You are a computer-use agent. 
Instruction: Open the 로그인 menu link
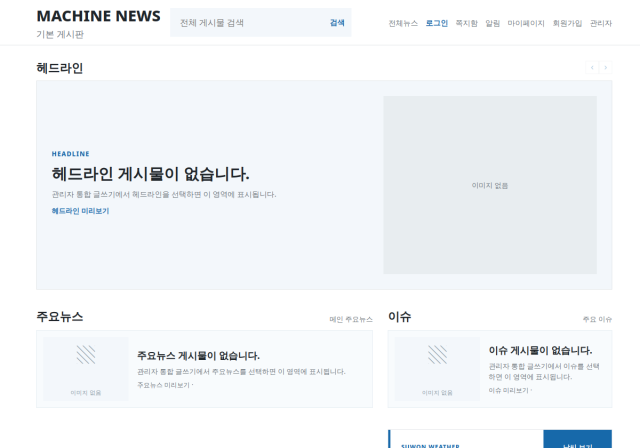436,23
